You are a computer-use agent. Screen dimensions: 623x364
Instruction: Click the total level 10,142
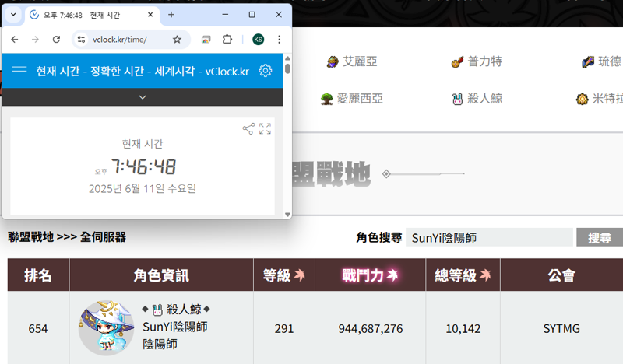463,329
